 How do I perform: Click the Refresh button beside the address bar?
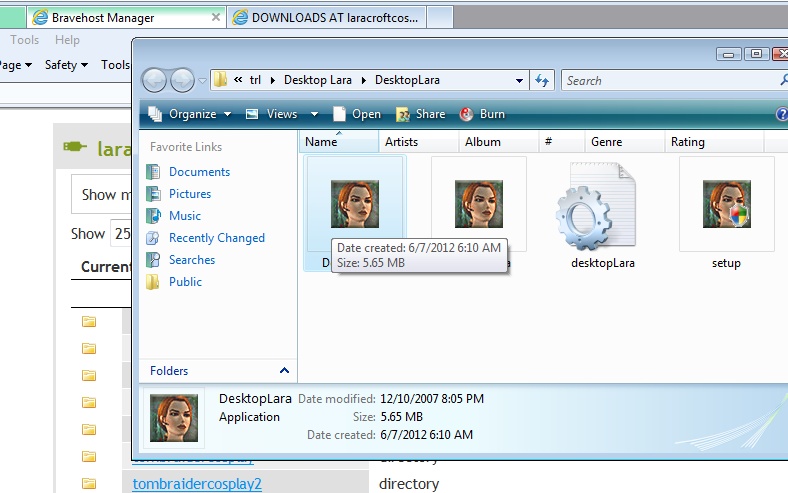click(x=542, y=80)
